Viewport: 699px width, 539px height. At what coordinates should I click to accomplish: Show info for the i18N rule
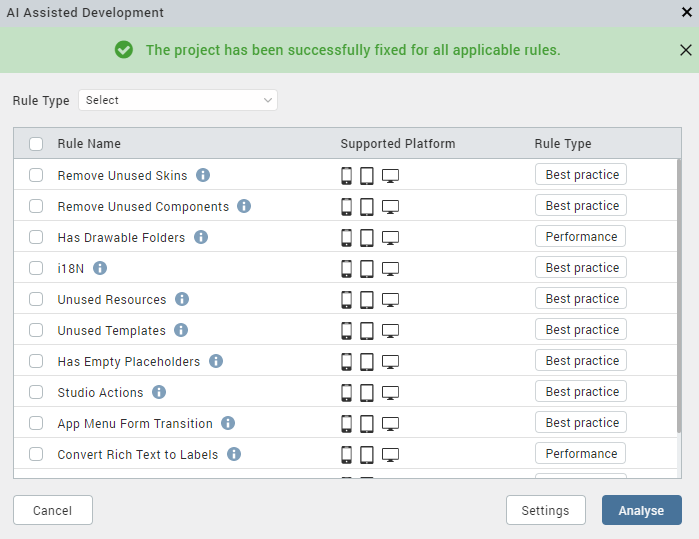(100, 268)
